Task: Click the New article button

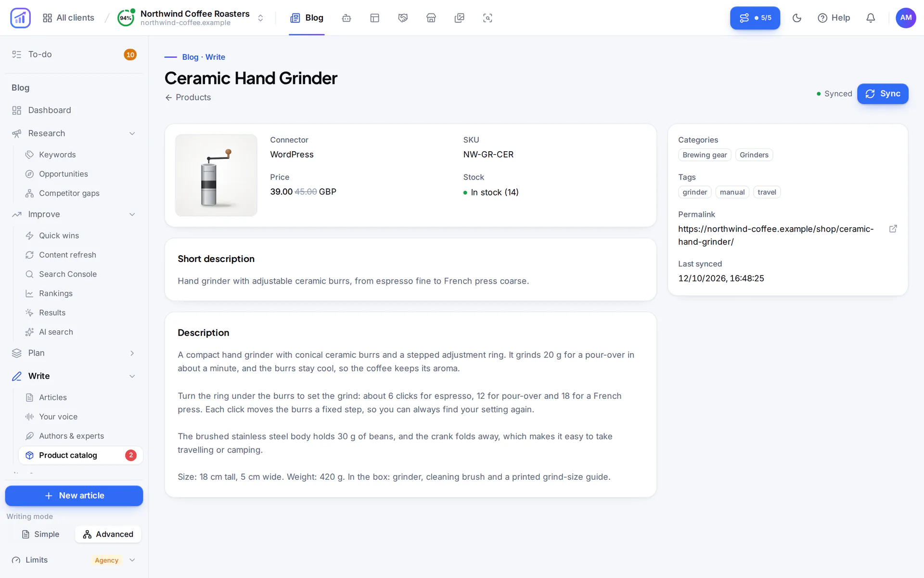Action: (74, 496)
